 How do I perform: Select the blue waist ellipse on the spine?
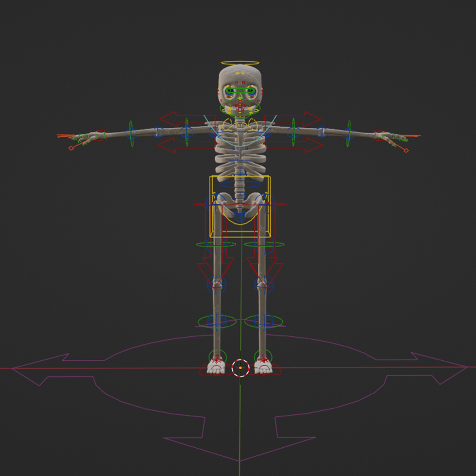coord(240,184)
